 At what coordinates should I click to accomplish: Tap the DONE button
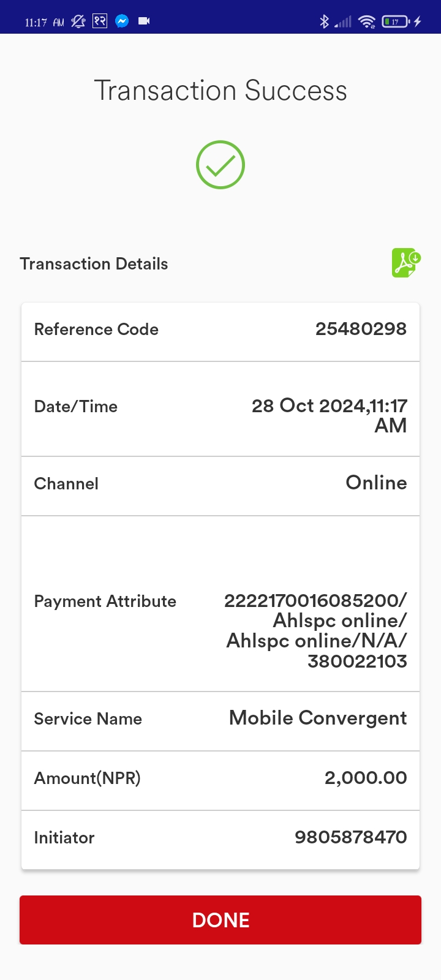click(x=221, y=920)
